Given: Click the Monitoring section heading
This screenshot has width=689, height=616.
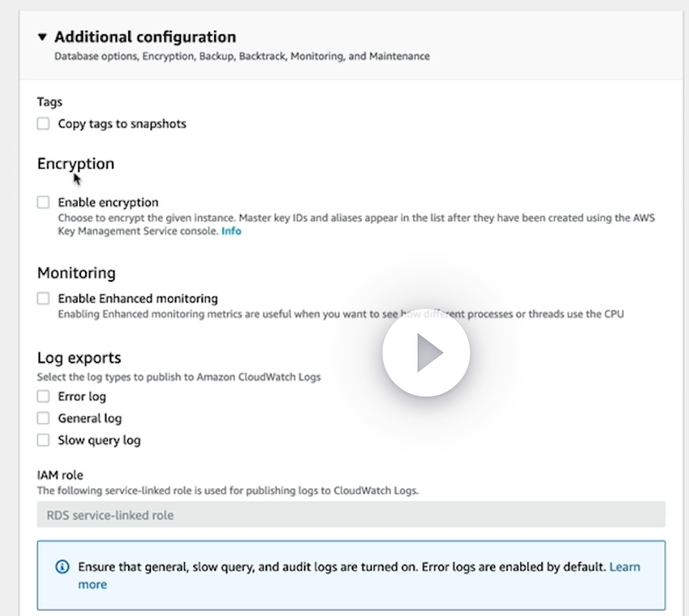Looking at the screenshot, I should pyautogui.click(x=76, y=273).
